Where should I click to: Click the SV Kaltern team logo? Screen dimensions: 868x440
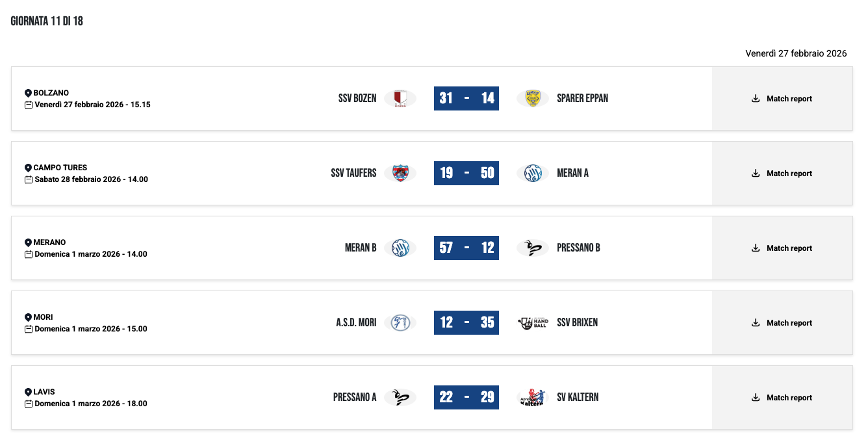pyautogui.click(x=533, y=398)
